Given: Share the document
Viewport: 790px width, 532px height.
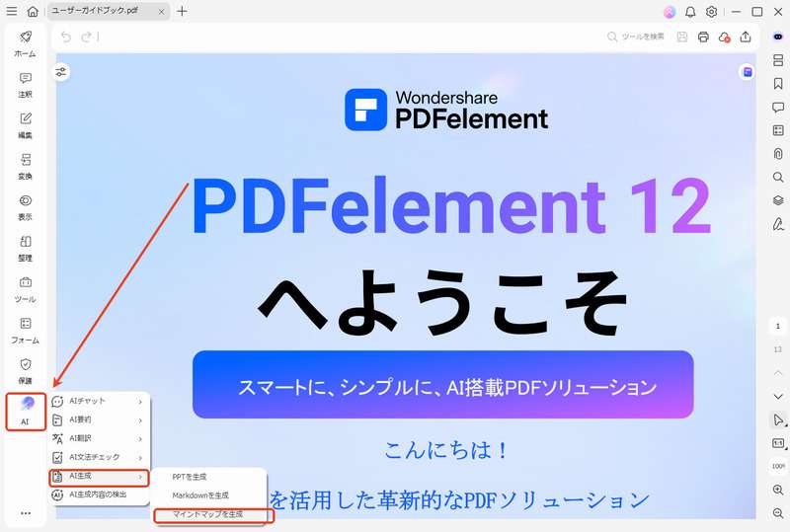Looking at the screenshot, I should pyautogui.click(x=746, y=37).
